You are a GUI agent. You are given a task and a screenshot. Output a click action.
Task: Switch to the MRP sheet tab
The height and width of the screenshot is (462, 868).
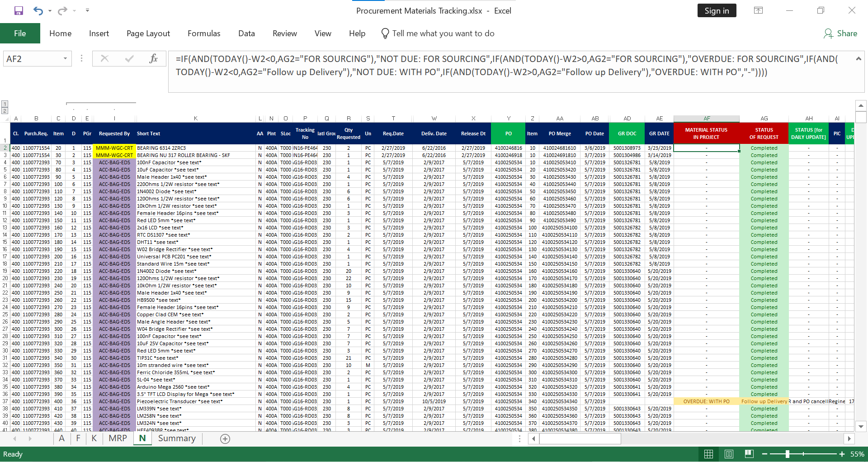coord(118,438)
